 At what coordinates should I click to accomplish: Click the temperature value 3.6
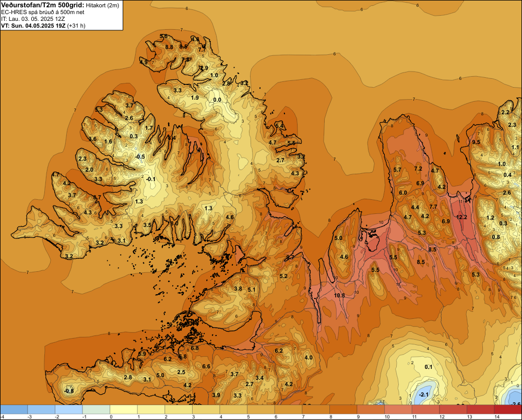click(x=92, y=139)
